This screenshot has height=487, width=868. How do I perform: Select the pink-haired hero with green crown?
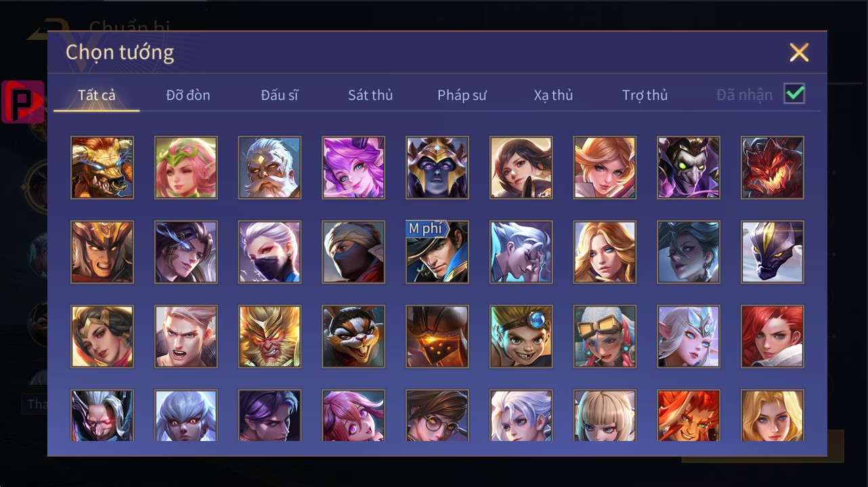click(x=186, y=168)
